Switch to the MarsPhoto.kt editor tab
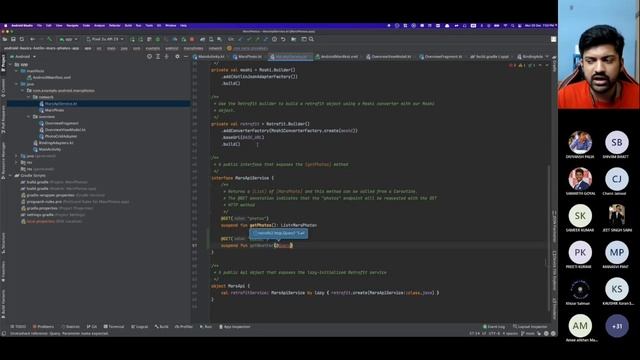Viewport: 640px width, 360px height. coord(247,57)
